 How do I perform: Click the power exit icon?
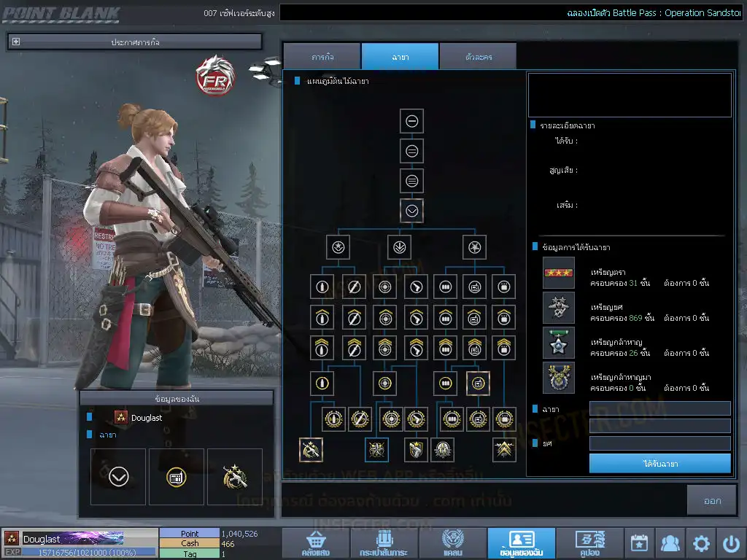click(x=731, y=543)
